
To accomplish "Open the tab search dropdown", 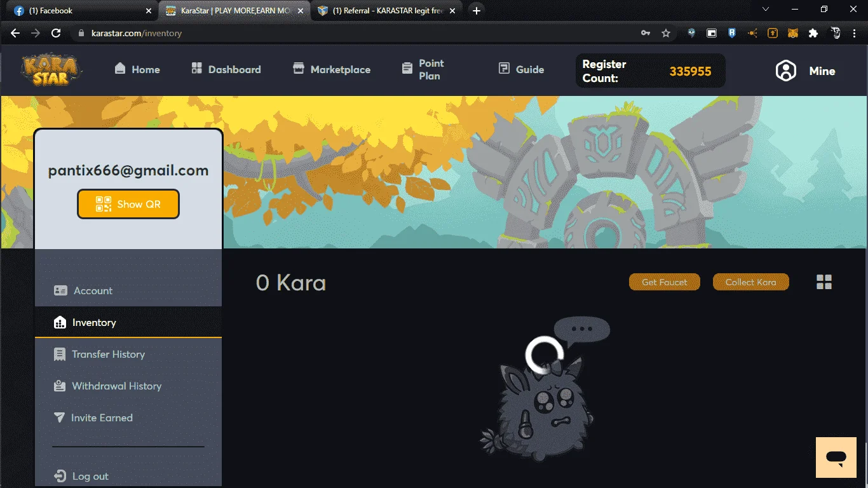I will coord(766,9).
